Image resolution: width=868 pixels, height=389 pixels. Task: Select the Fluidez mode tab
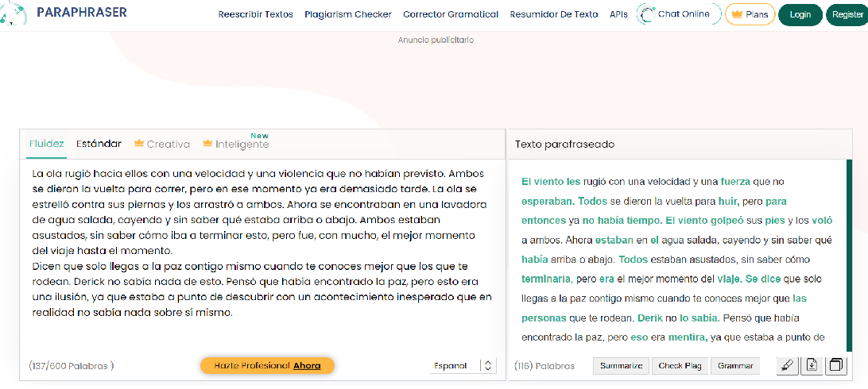click(x=46, y=144)
